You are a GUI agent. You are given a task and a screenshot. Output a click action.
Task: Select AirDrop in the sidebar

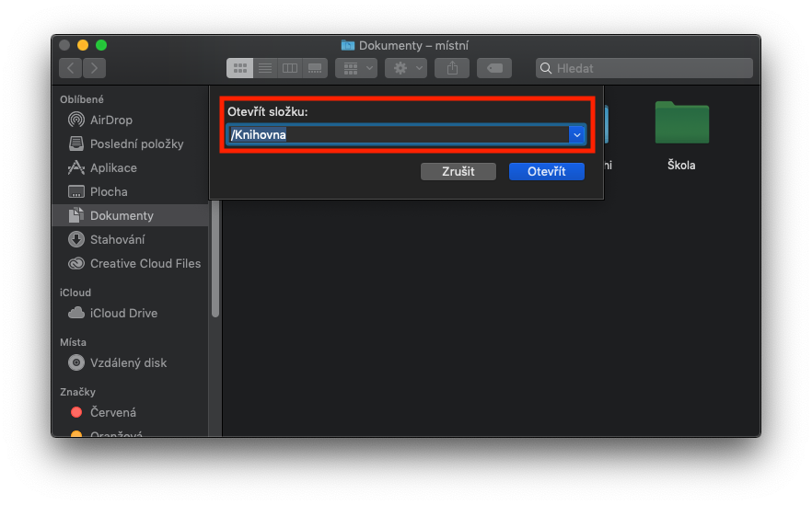click(x=110, y=120)
